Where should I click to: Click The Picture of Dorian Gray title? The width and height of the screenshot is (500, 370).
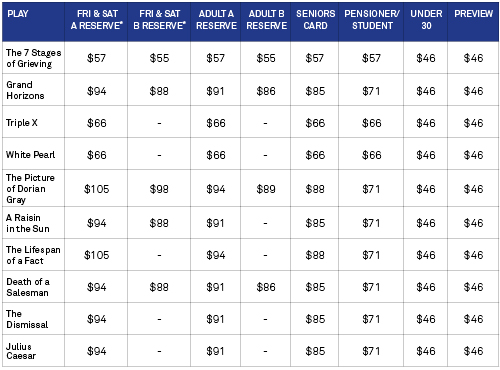click(x=30, y=189)
